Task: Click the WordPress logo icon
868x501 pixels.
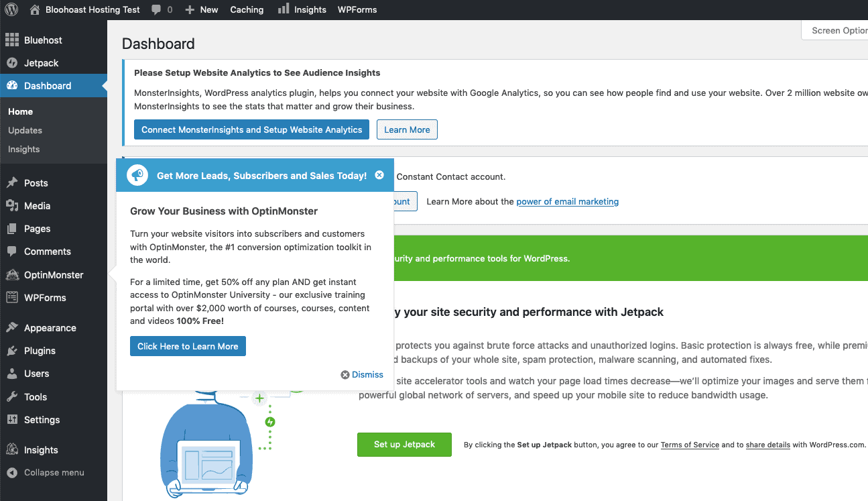Action: (11, 9)
